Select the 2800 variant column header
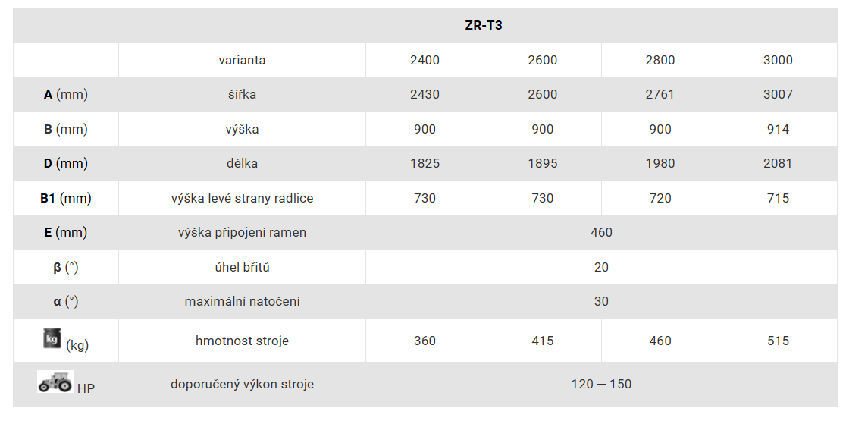 [660, 60]
